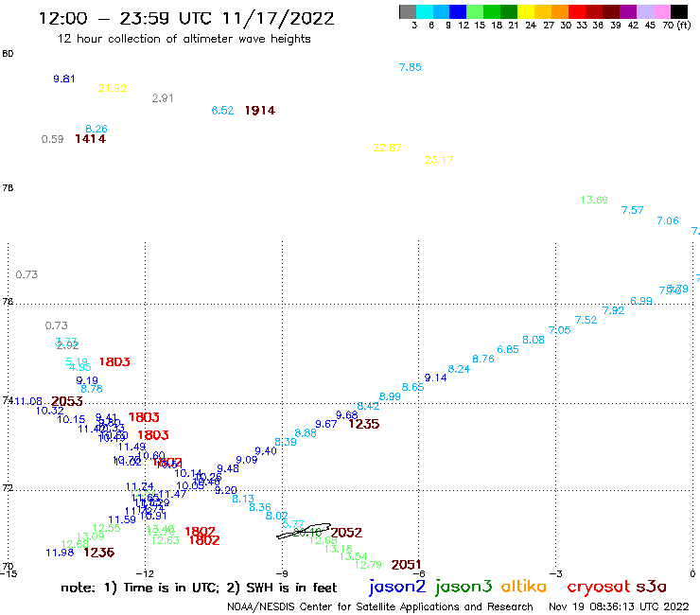This screenshot has width=700, height=615.
Task: Click the note 'Time is in UTC; SWH is in feet'
Action: coord(199,588)
